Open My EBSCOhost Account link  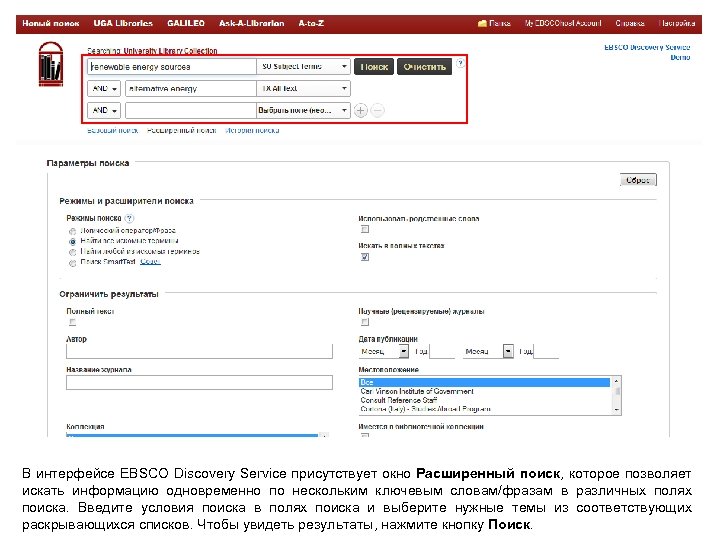[562, 23]
